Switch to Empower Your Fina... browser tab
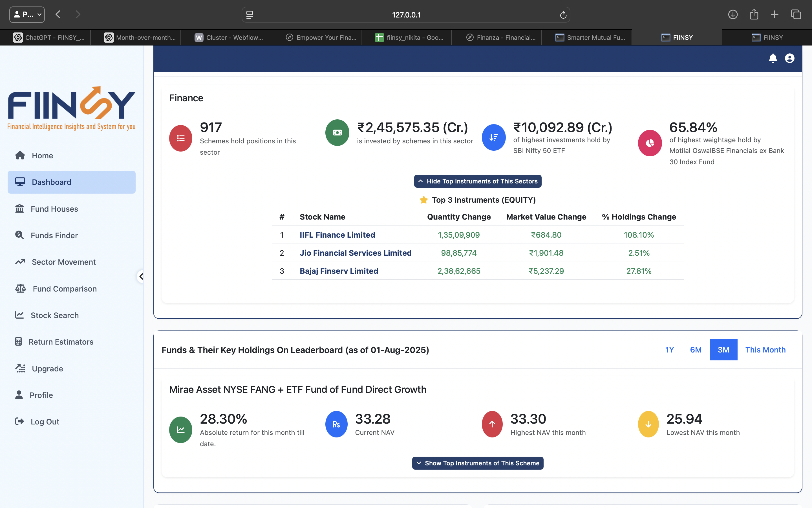Screen dimensions: 812x508 point(316,38)
